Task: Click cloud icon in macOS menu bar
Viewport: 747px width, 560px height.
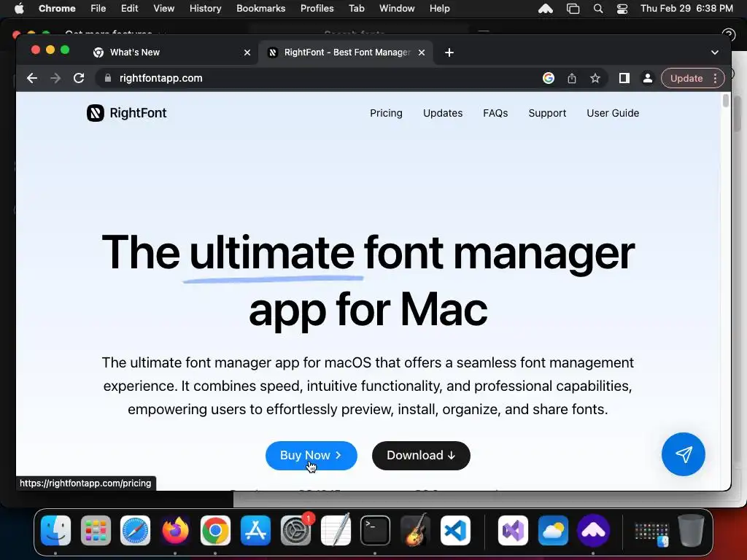Action: (546, 9)
